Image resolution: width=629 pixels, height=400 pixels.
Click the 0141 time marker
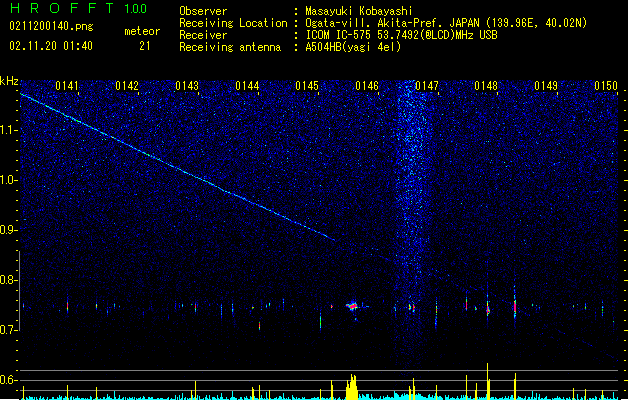coord(67,86)
